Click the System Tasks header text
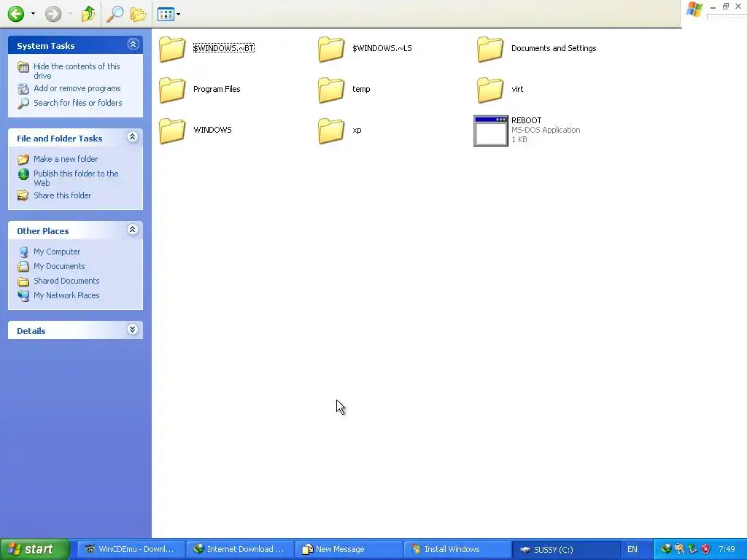This screenshot has width=747, height=560. (46, 46)
